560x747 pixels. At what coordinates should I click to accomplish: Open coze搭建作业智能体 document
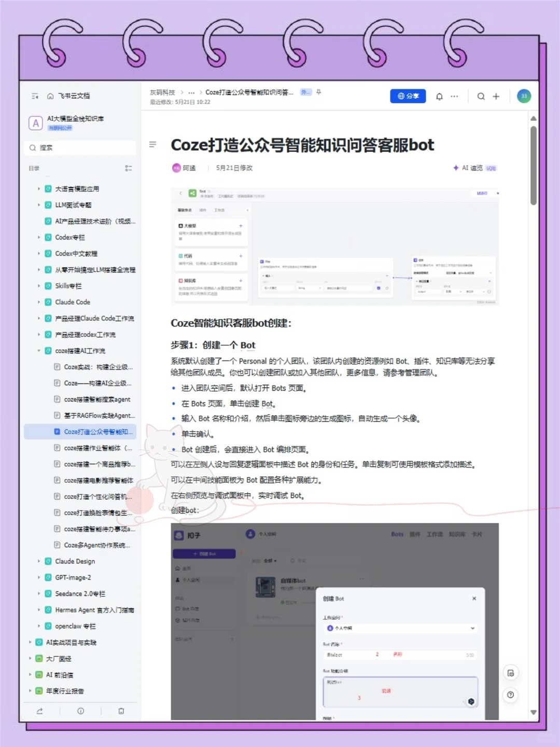[x=97, y=448]
